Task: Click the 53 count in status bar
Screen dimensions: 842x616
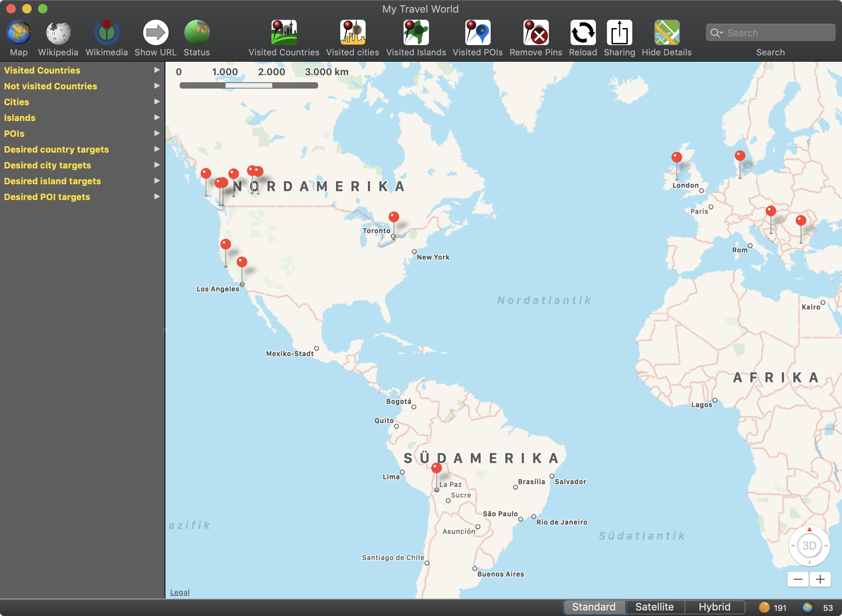Action: (828, 608)
